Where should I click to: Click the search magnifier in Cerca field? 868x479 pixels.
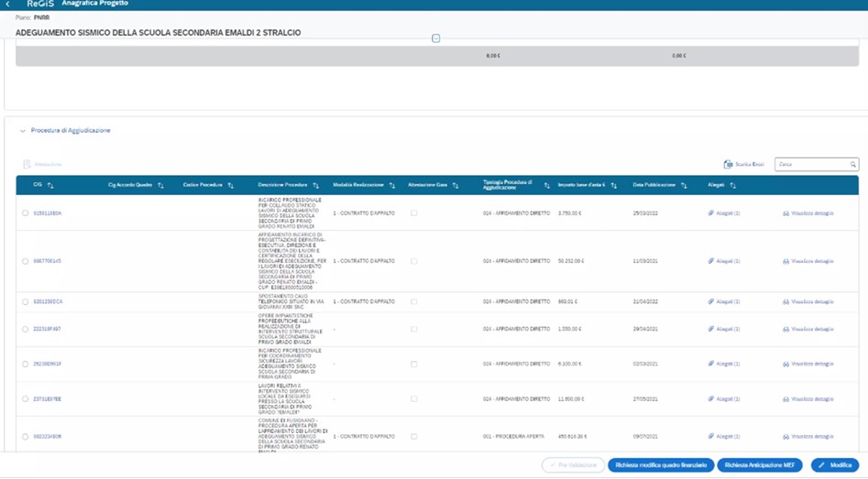[x=852, y=165]
